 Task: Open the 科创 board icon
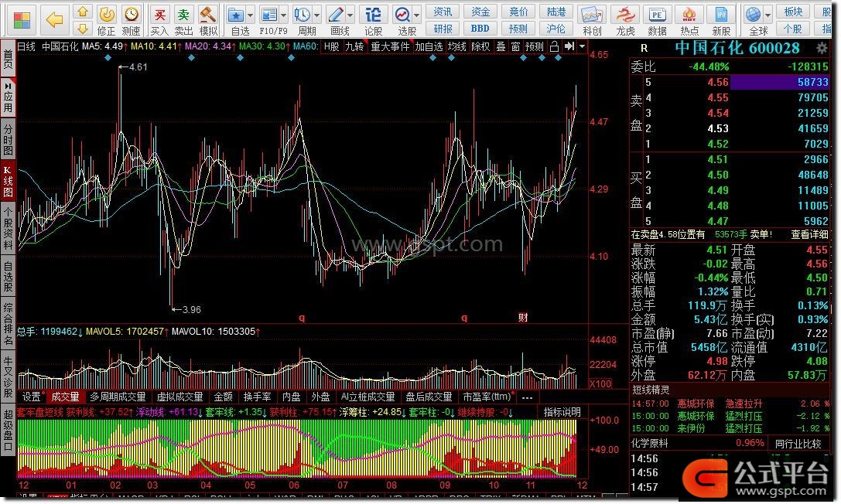[x=592, y=20]
